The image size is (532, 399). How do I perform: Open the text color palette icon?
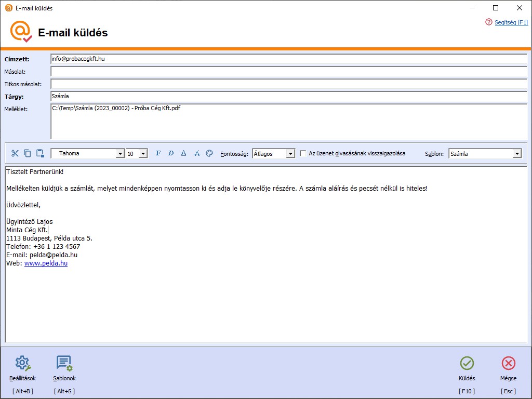209,153
